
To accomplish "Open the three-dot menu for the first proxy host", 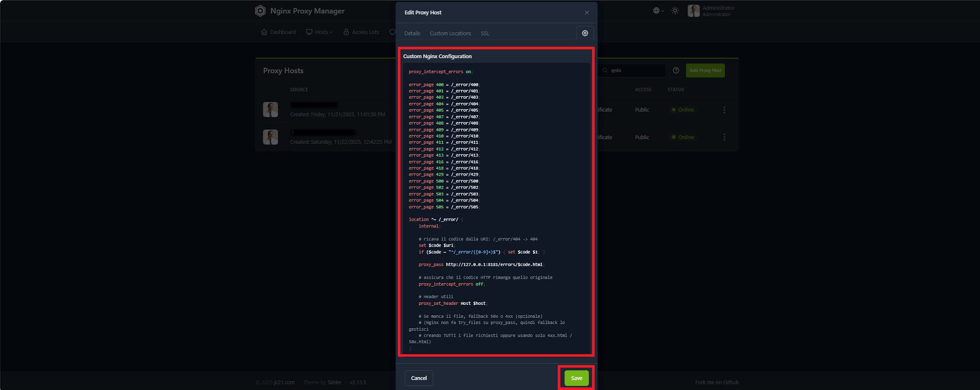I will click(x=724, y=110).
